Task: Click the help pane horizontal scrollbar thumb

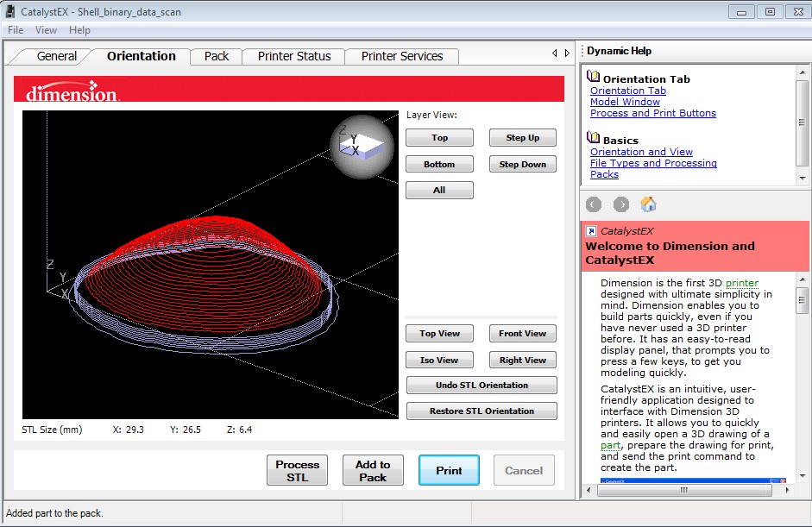Action: point(684,490)
